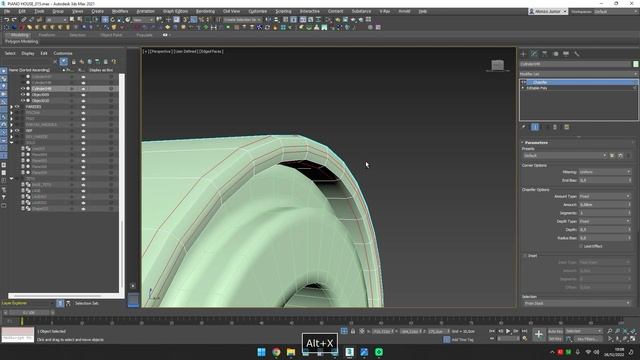Open Google Chrome from the taskbar
This screenshot has width=640, height=360.
click(x=276, y=352)
